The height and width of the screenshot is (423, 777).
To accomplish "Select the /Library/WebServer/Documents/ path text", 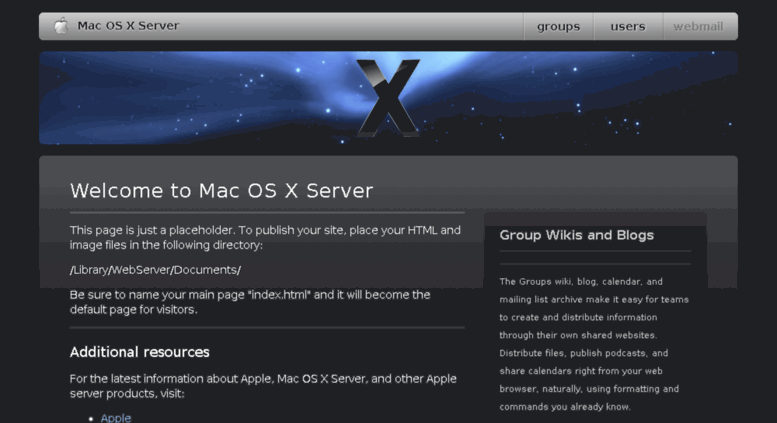I will 155,270.
